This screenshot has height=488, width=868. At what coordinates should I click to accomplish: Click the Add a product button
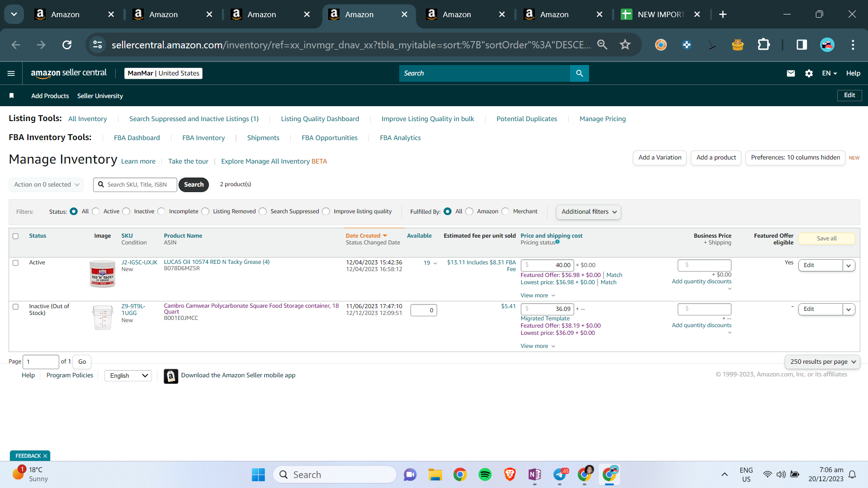(x=716, y=158)
